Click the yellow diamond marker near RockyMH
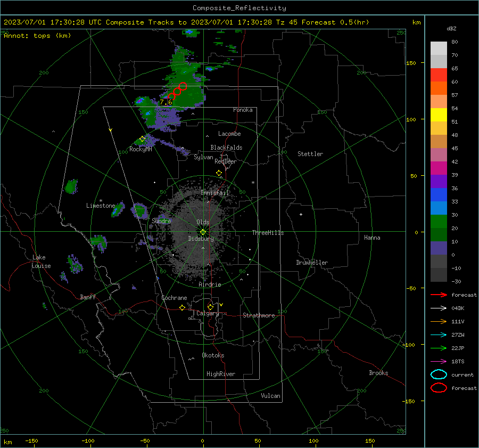The image size is (479, 448). pyautogui.click(x=142, y=139)
